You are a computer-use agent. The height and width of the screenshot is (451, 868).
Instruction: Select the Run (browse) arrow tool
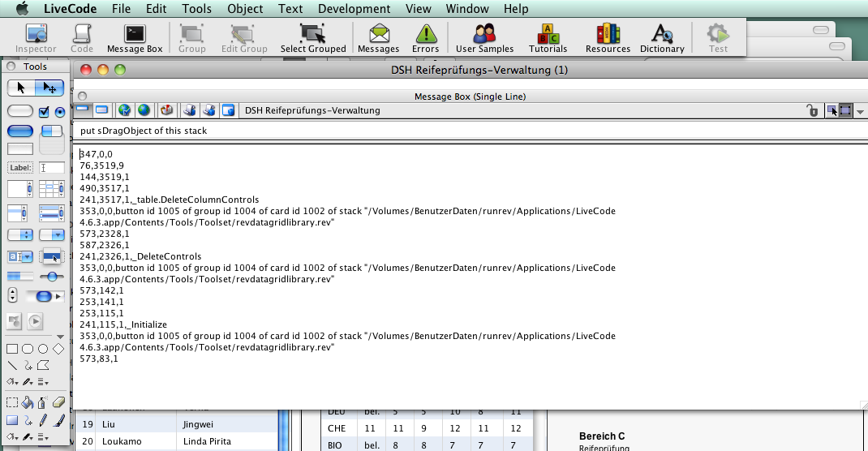pyautogui.click(x=21, y=88)
